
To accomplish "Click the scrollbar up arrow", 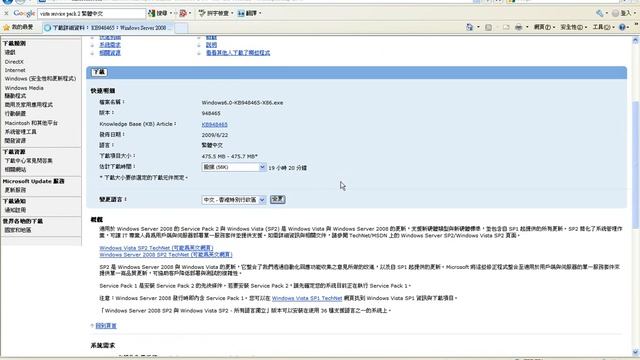I will pos(636,40).
